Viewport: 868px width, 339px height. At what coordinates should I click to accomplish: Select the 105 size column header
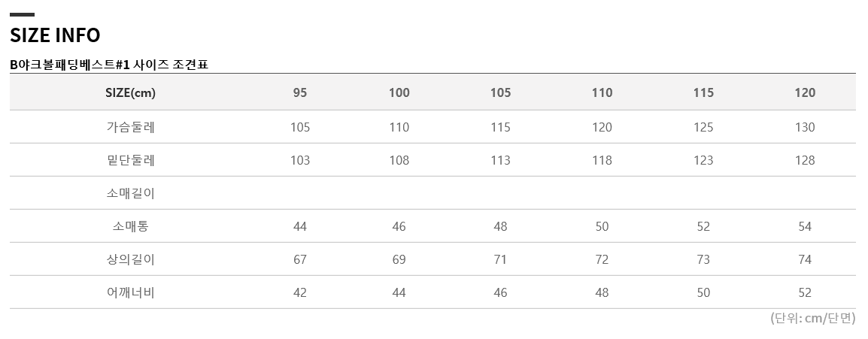tap(500, 92)
